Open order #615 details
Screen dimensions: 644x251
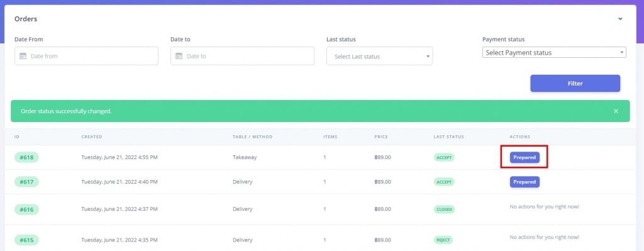coord(26,240)
